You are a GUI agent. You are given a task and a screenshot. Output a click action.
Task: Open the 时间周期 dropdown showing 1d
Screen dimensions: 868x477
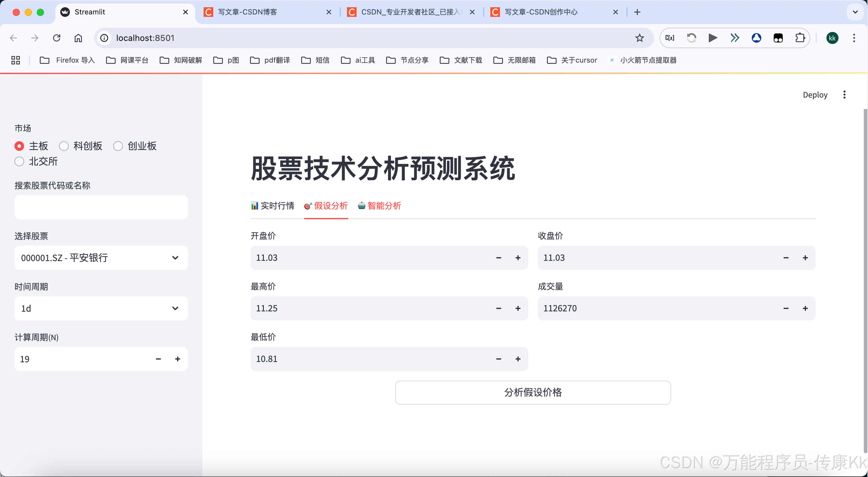tap(101, 308)
